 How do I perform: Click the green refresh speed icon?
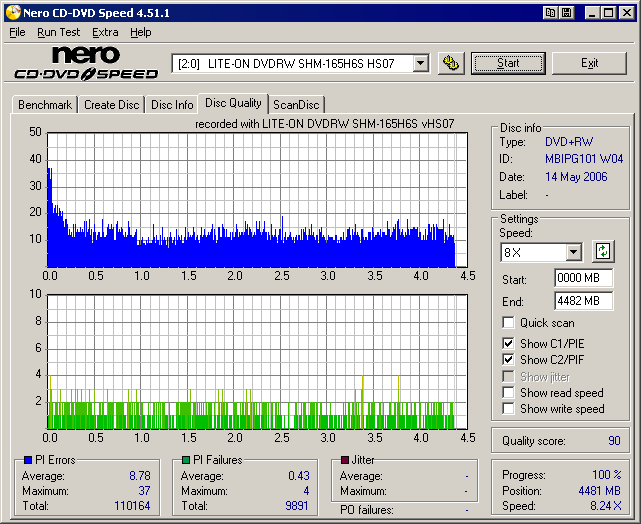click(x=603, y=252)
